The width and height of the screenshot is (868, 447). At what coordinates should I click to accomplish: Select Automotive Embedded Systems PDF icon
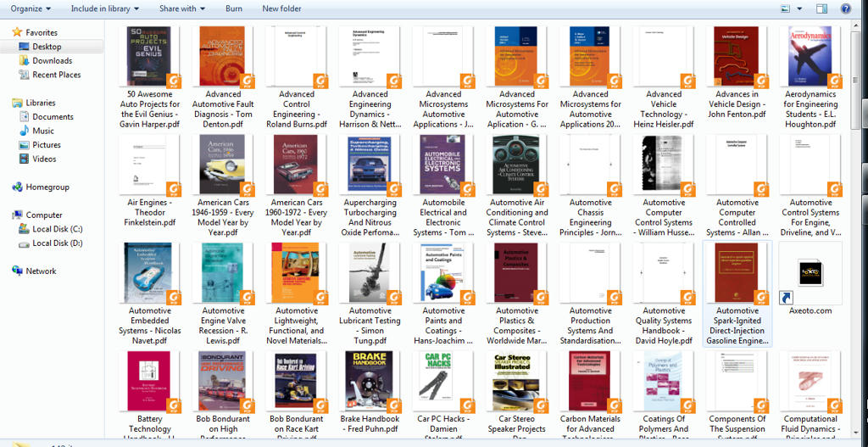pyautogui.click(x=150, y=274)
